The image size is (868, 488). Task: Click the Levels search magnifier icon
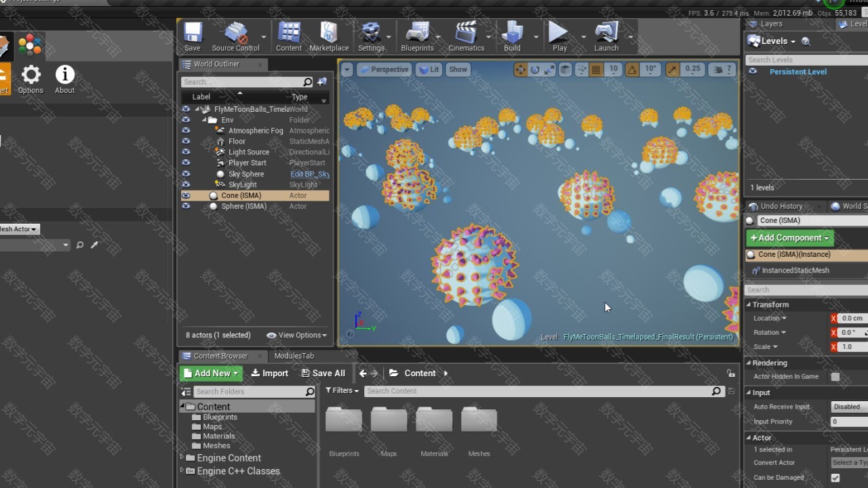click(806, 41)
